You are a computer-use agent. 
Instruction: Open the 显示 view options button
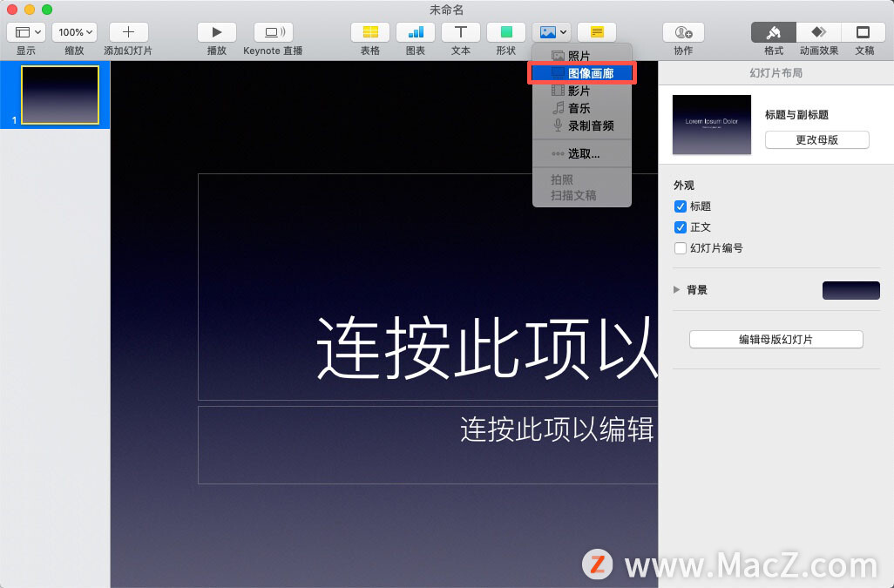click(26, 32)
